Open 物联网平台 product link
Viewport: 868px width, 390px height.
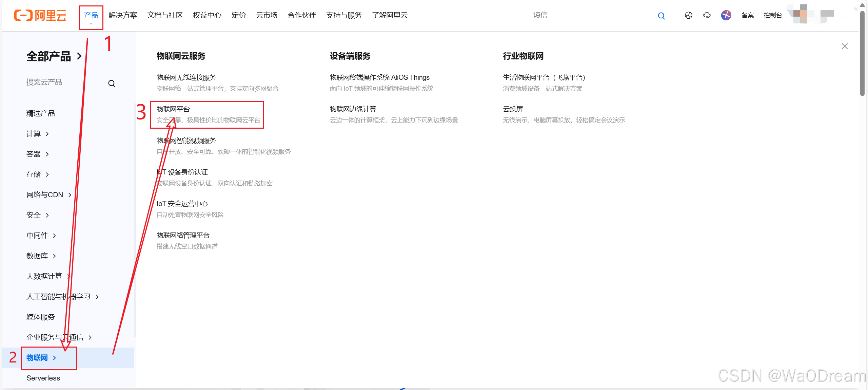click(x=173, y=109)
